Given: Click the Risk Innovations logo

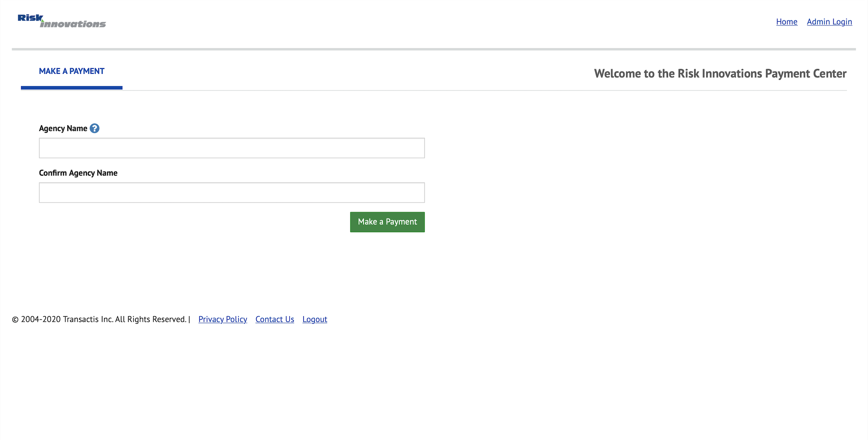Looking at the screenshot, I should (x=61, y=21).
